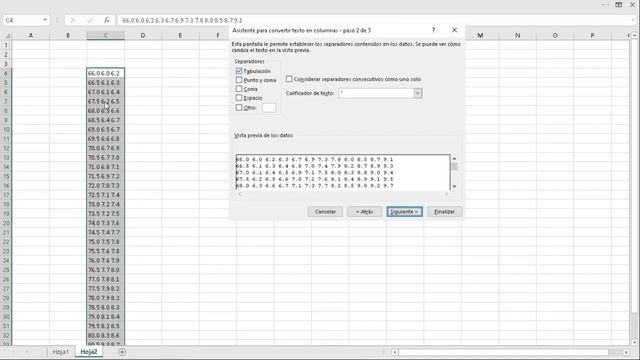Select column M header

(480, 36)
